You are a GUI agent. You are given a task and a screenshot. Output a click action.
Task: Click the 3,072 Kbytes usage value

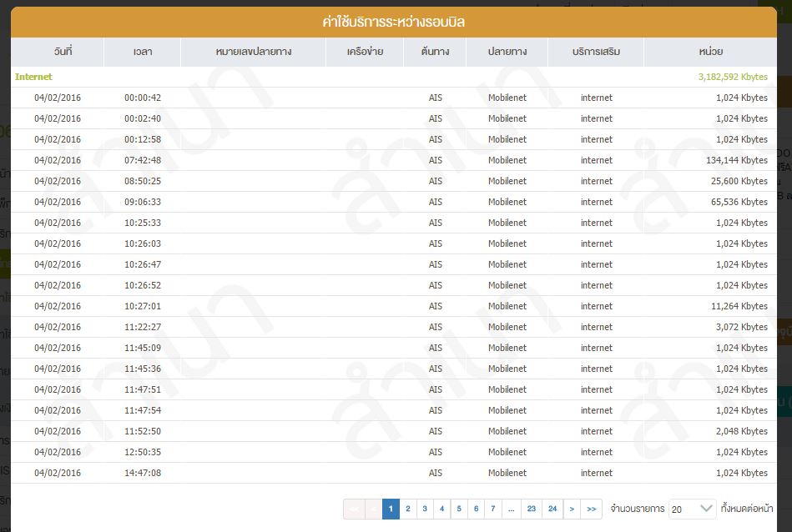coord(742,327)
